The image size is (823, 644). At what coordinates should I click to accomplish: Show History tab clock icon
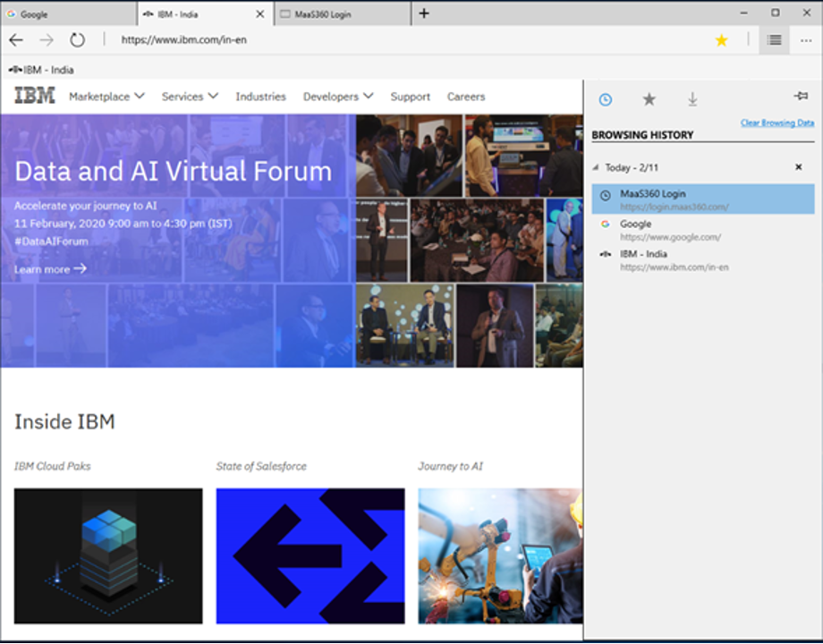pos(606,99)
